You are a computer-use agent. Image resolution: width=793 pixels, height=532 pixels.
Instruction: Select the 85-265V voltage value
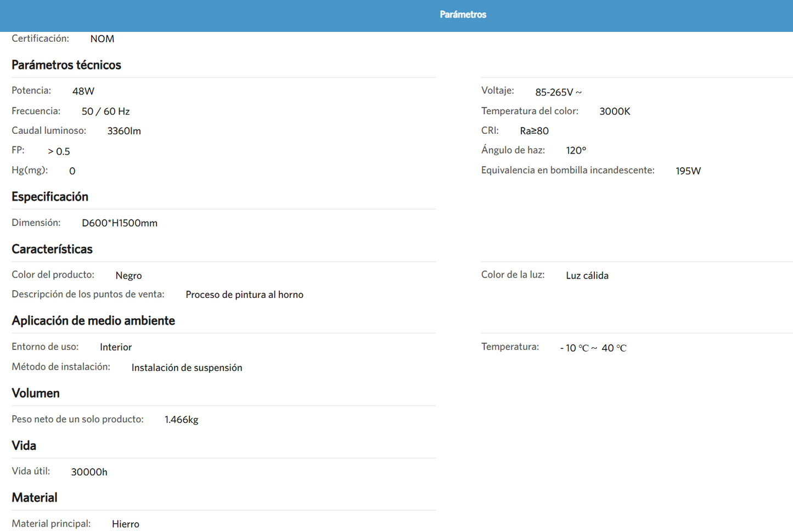[558, 92]
